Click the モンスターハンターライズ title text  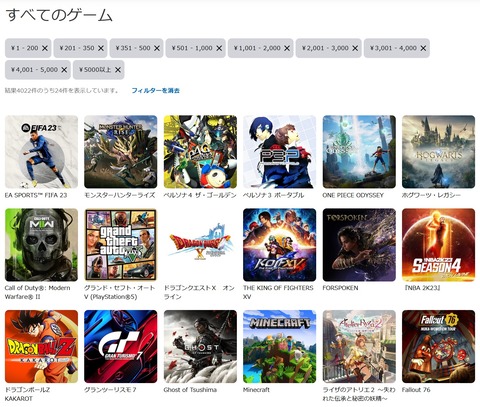click(120, 195)
